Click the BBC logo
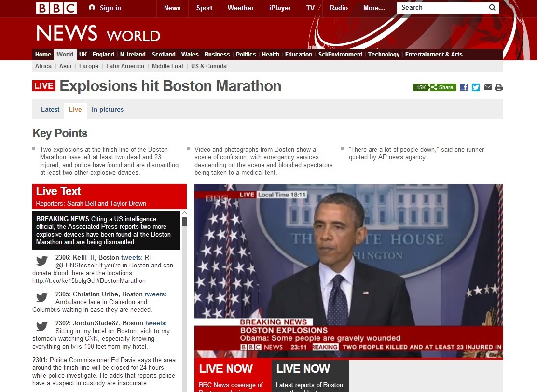The height and width of the screenshot is (392, 537). (56, 8)
